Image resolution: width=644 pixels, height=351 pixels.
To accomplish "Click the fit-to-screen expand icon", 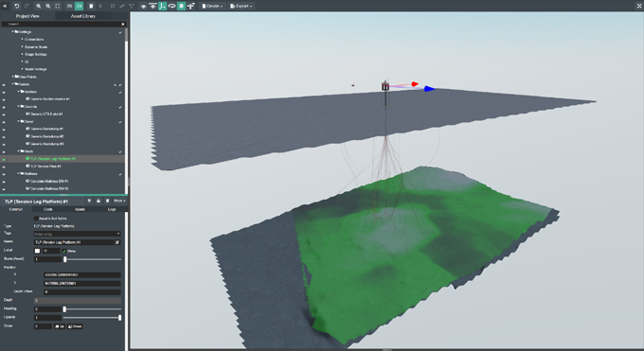I will pos(58,6).
